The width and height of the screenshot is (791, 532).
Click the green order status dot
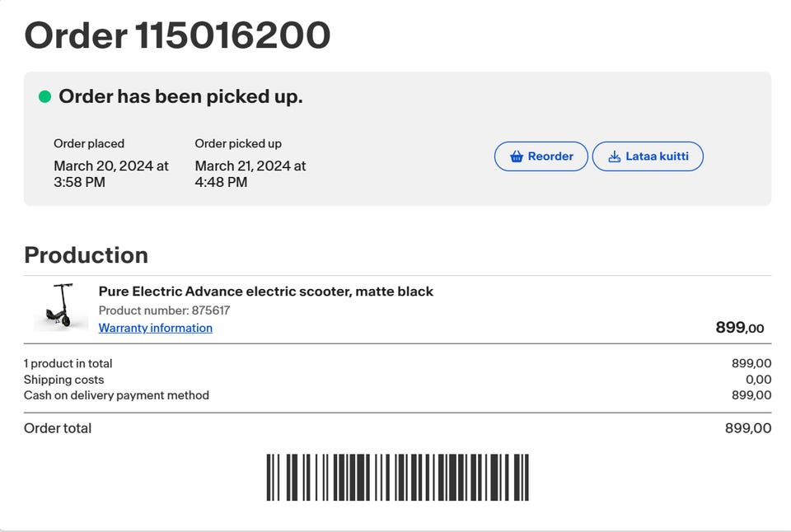click(x=45, y=97)
